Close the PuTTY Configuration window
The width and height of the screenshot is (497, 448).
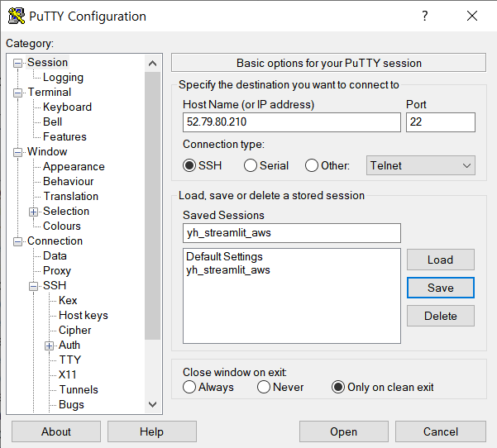tap(472, 16)
